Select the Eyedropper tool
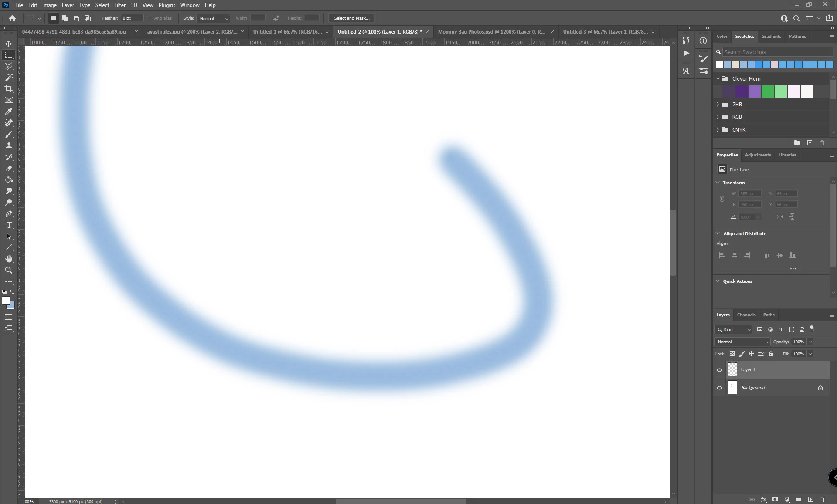Screen dimensions: 837x504 [9, 112]
